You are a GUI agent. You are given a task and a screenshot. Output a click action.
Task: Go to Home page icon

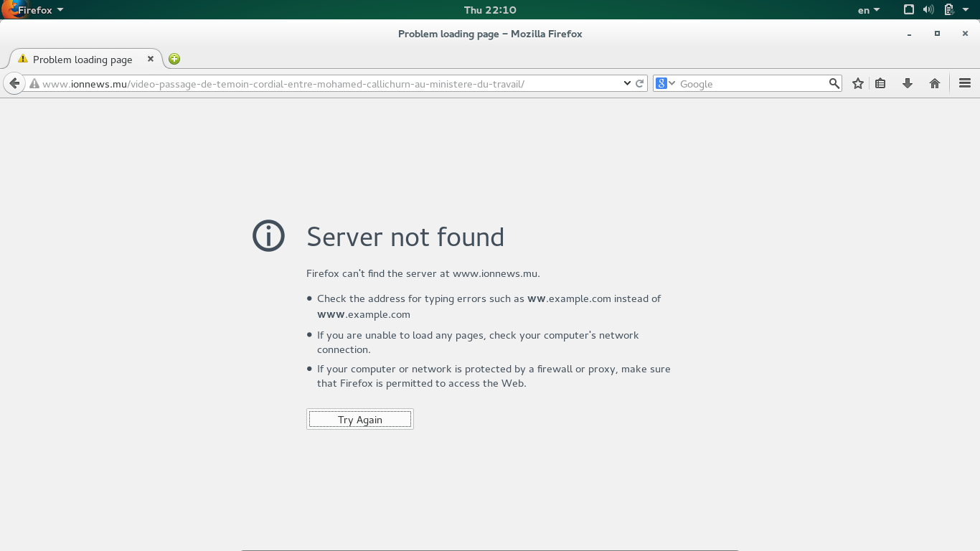point(935,83)
